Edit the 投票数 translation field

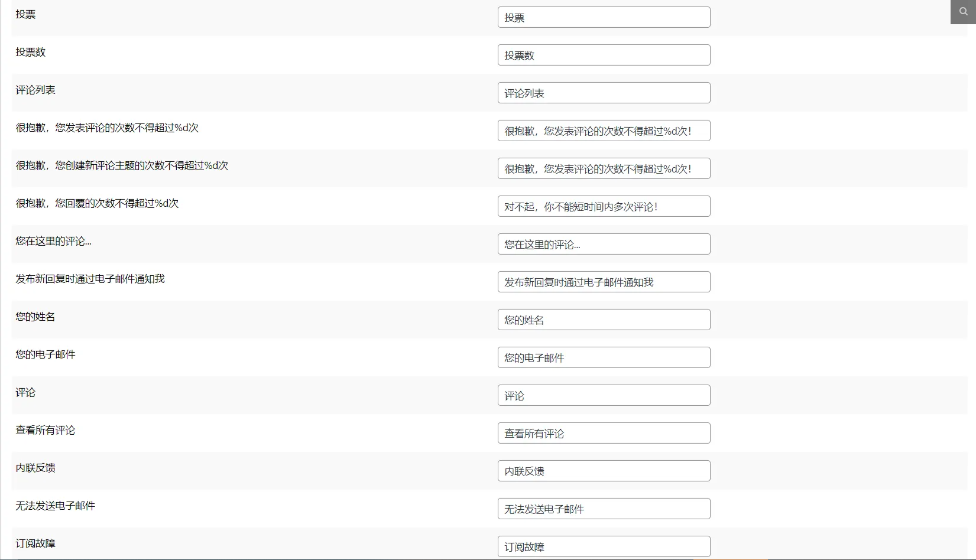point(604,55)
